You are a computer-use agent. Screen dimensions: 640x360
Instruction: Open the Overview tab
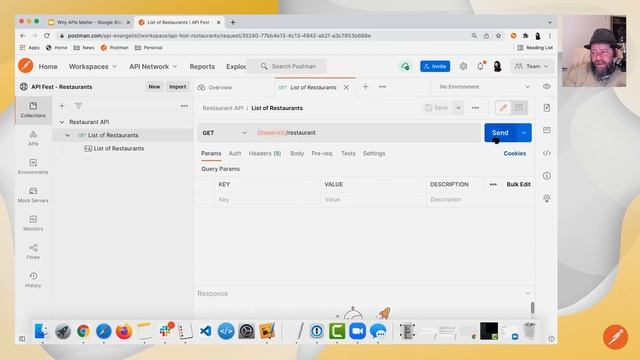pyautogui.click(x=215, y=87)
